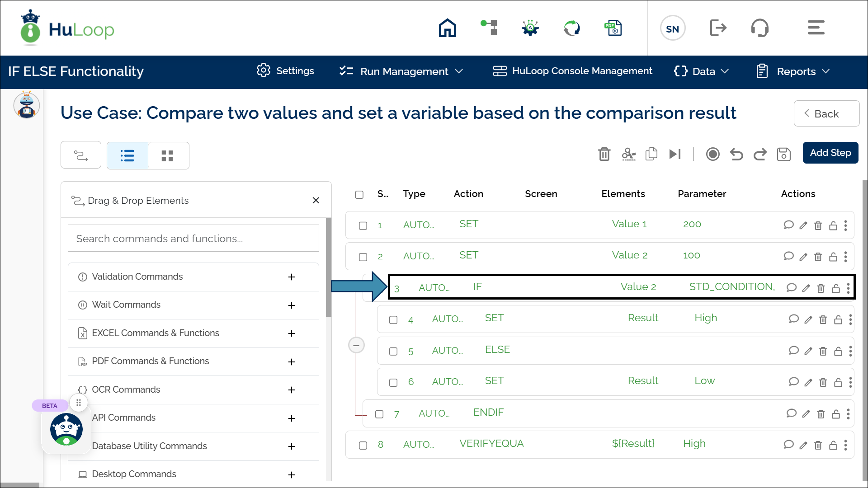Click run-from-step play icon

[x=675, y=154]
